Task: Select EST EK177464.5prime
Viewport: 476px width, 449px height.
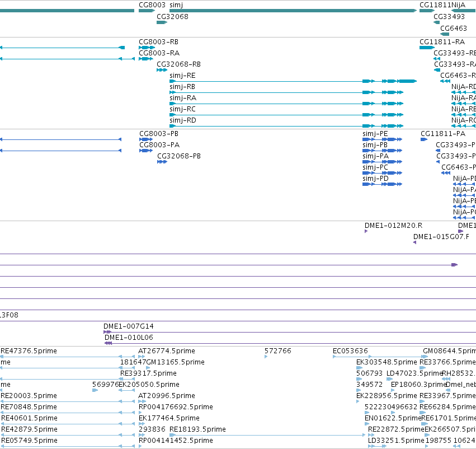Action: tap(169, 418)
